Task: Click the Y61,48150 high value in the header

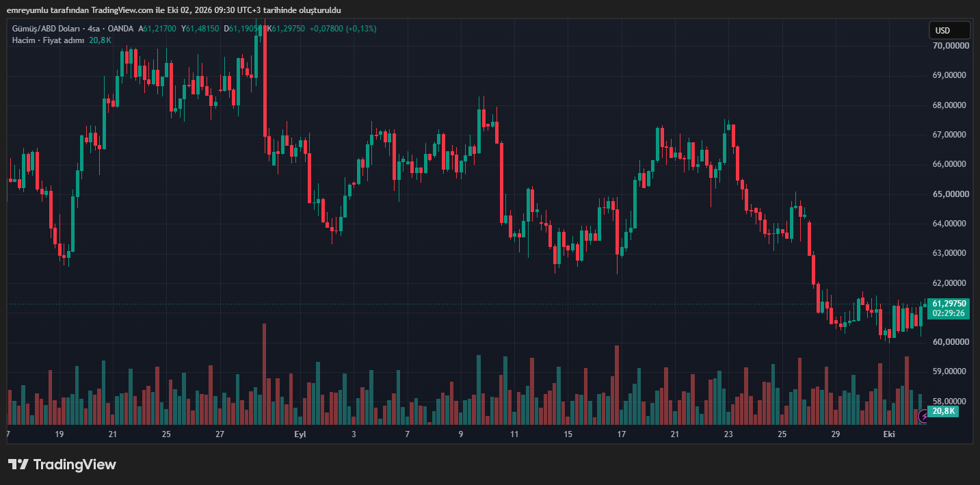Action: (200, 29)
